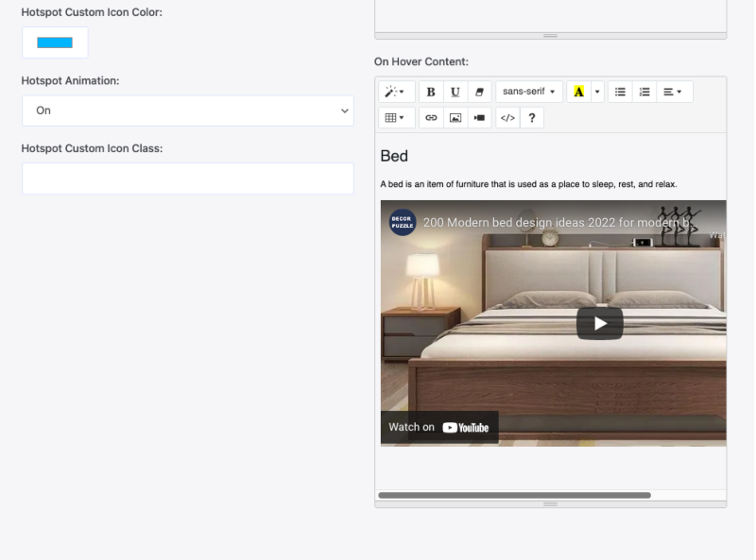Image resolution: width=756 pixels, height=560 pixels.
Task: Click the video title '200 Modern bed design ideas'
Action: tap(560, 223)
